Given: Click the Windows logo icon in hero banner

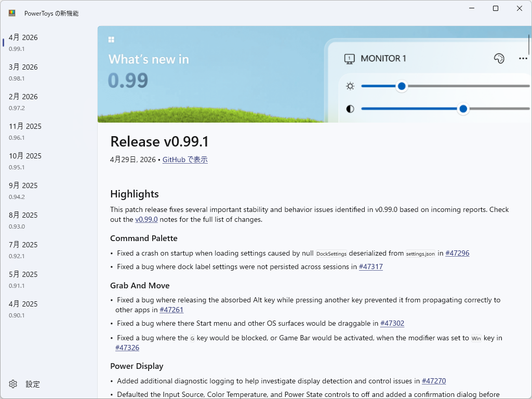Looking at the screenshot, I should pos(111,39).
